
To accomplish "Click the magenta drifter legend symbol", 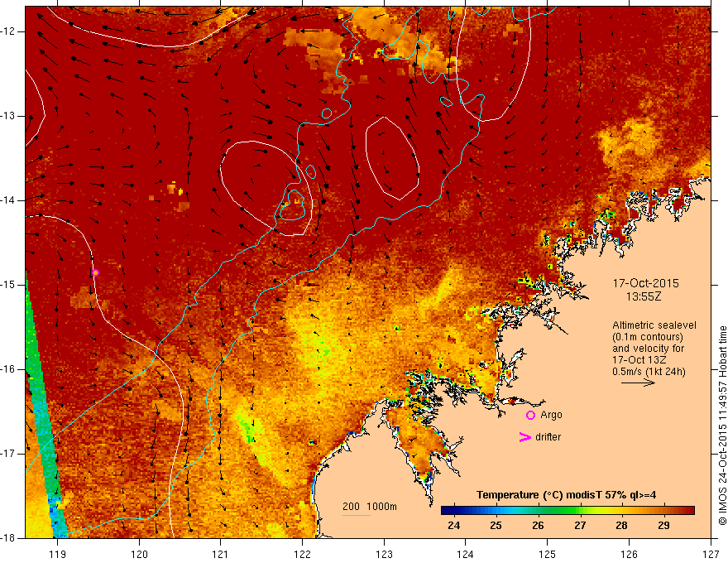I will pos(524,437).
